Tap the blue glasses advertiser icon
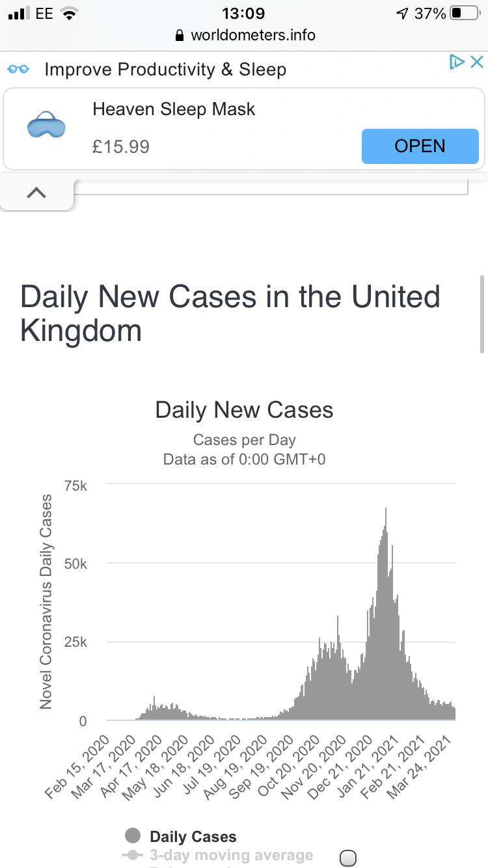The width and height of the screenshot is (488, 868). tap(18, 69)
